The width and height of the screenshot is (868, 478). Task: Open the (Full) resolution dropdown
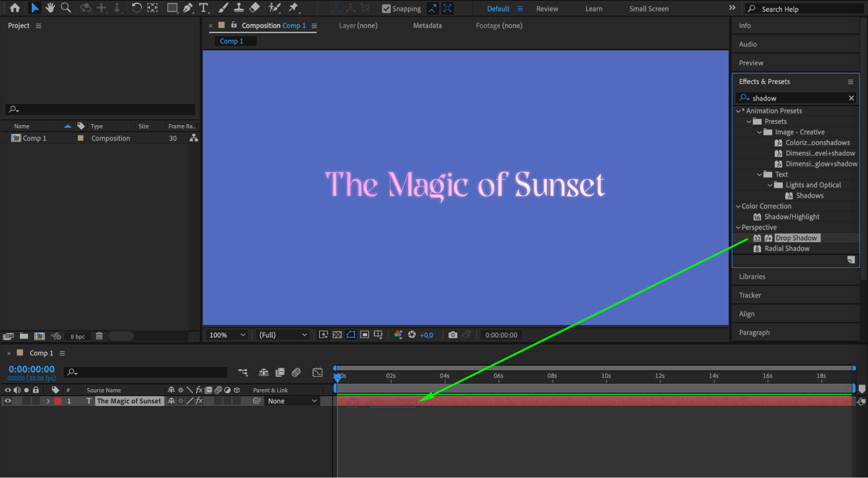(283, 335)
